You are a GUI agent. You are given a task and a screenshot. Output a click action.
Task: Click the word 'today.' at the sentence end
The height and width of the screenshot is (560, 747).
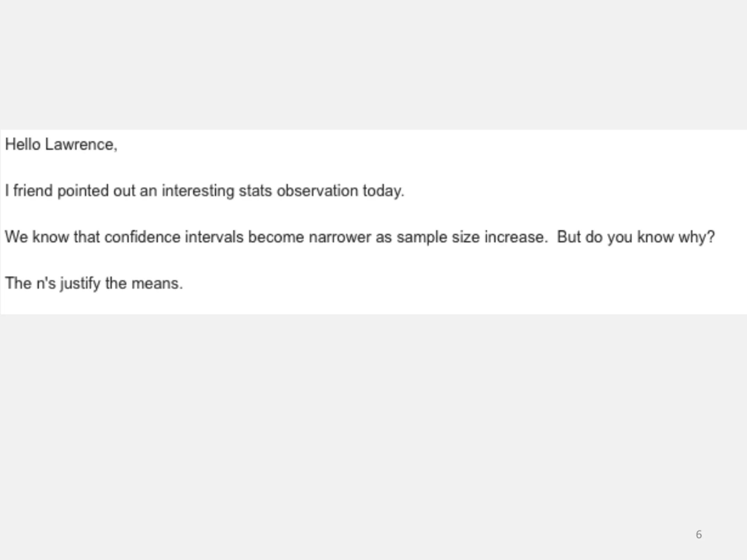point(384,191)
